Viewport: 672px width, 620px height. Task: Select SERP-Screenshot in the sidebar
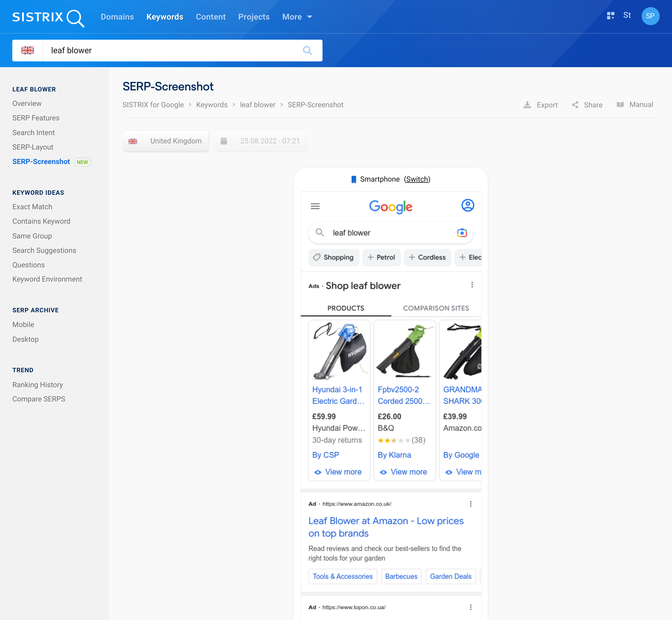coord(41,162)
